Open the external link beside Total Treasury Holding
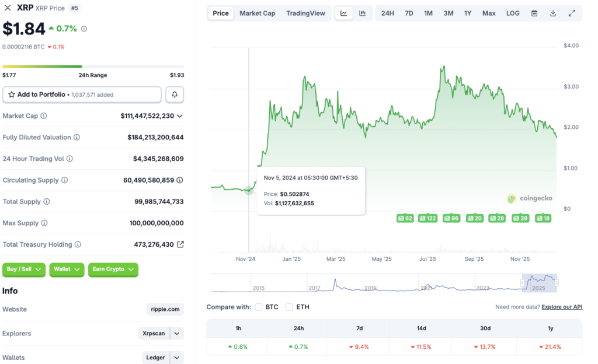 click(x=179, y=244)
